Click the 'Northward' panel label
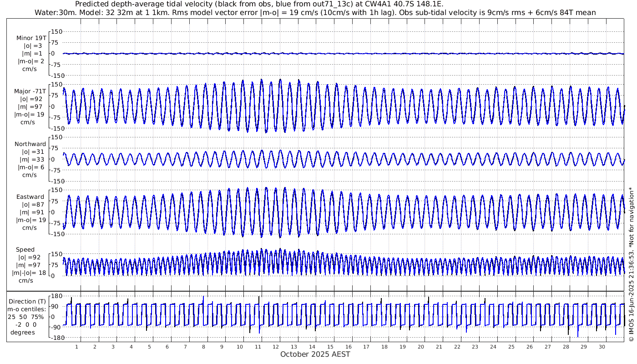This screenshot has width=637, height=364. [x=30, y=144]
